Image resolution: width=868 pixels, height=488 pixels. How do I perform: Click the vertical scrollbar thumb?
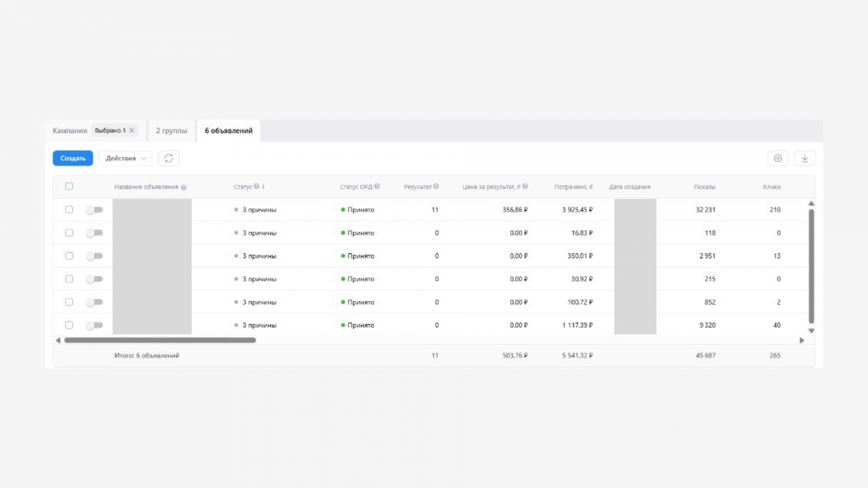coord(812,266)
